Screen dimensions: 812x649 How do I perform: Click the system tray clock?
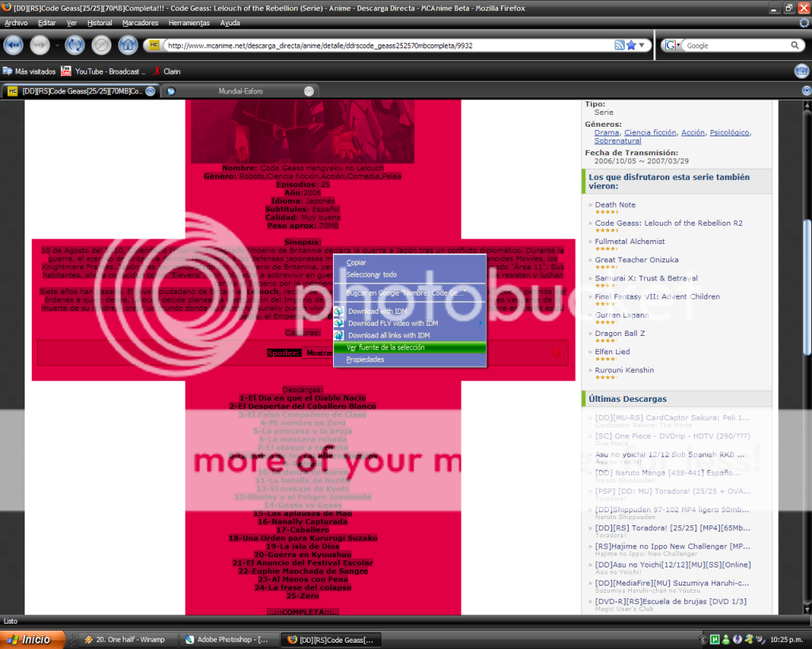click(786, 639)
